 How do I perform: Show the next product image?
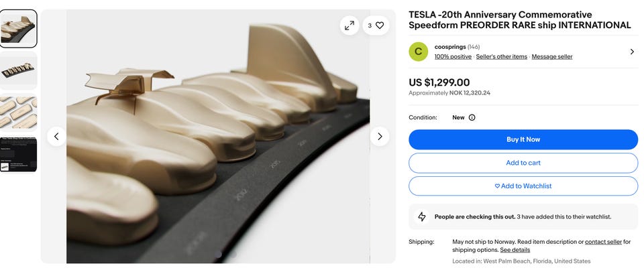380,137
